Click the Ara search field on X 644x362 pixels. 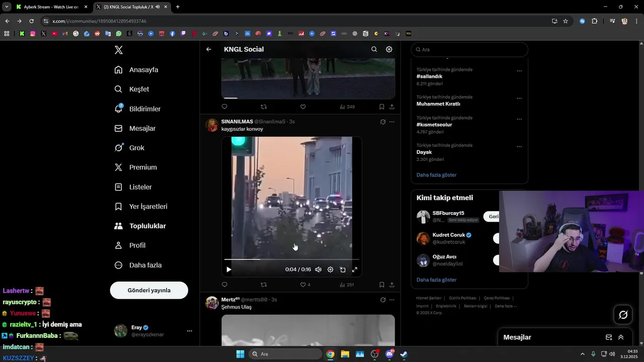pos(469,49)
